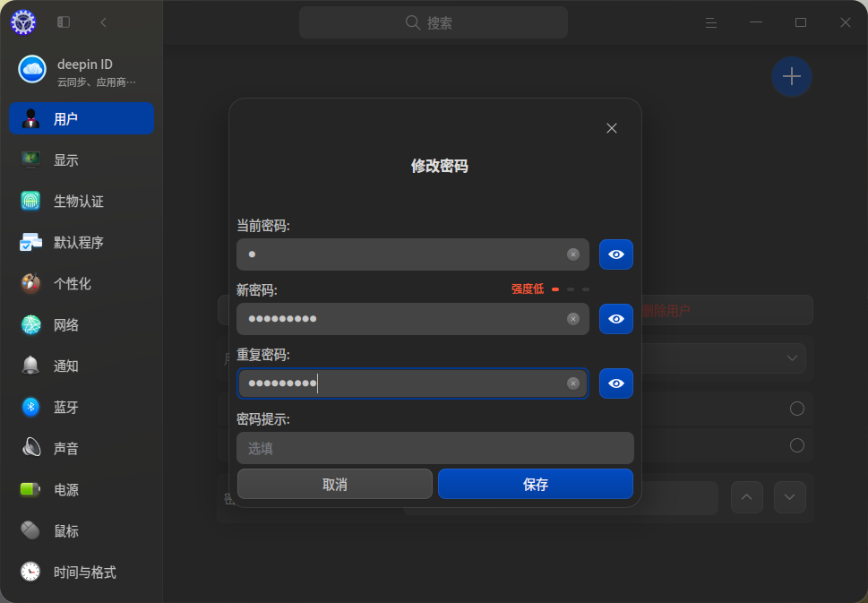Reveal the new password with eye
This screenshot has width=868, height=603.
coord(616,319)
